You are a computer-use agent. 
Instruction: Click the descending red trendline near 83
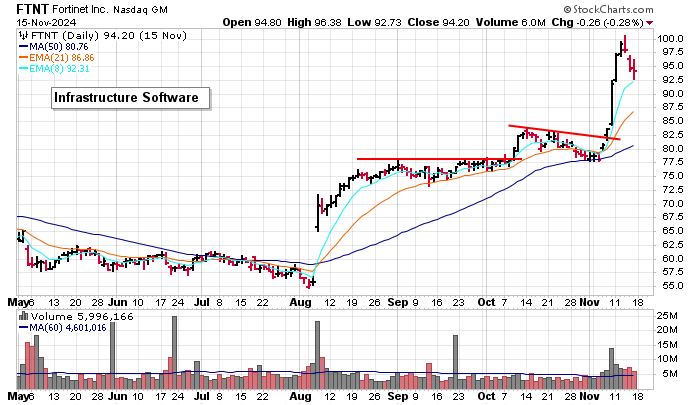pyautogui.click(x=564, y=133)
